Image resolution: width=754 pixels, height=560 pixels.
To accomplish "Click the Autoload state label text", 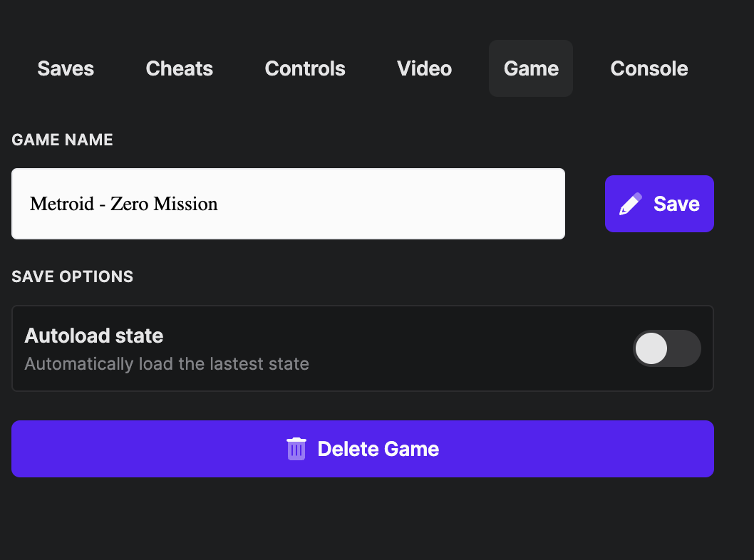I will (94, 336).
